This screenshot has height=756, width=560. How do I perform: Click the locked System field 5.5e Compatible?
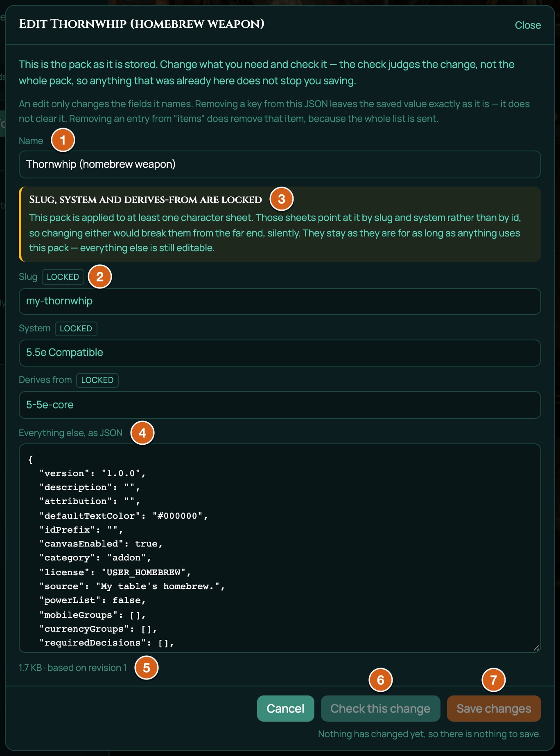click(x=280, y=353)
